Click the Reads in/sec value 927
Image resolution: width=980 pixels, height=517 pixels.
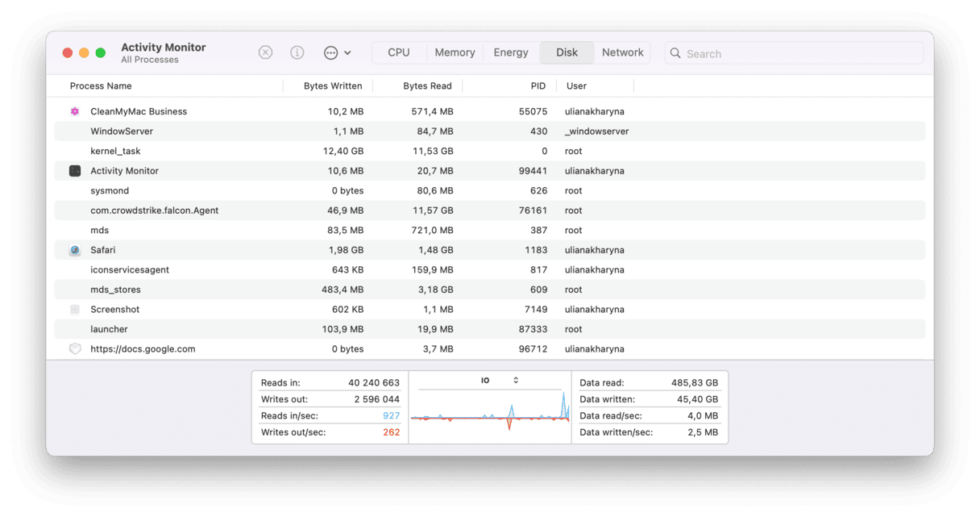tap(392, 416)
